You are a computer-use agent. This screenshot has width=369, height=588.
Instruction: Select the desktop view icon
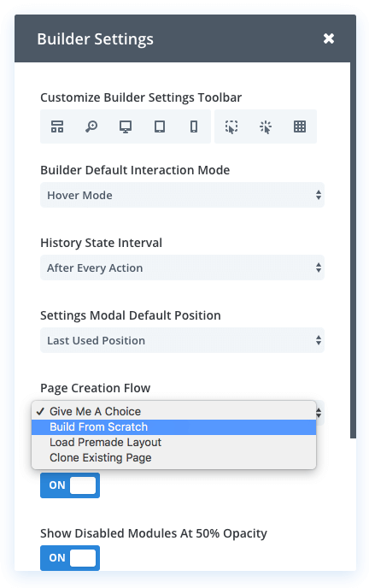pos(126,126)
